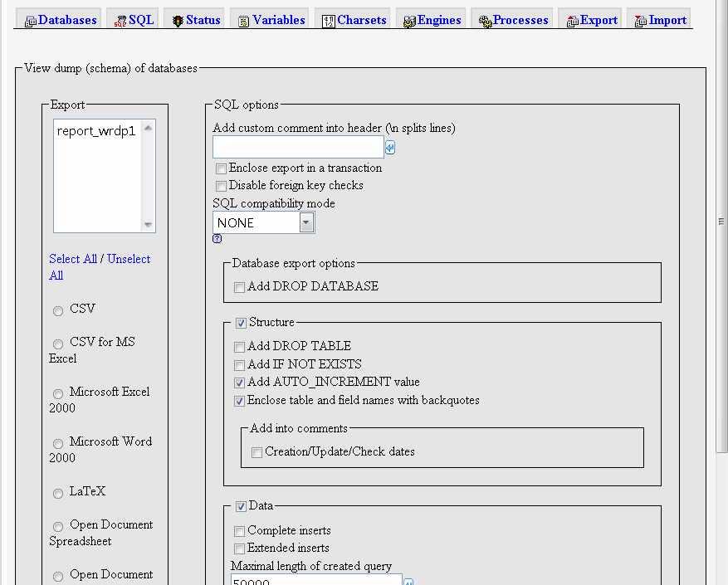This screenshot has width=728, height=585.
Task: Click the Unselect All link
Action: [128, 259]
